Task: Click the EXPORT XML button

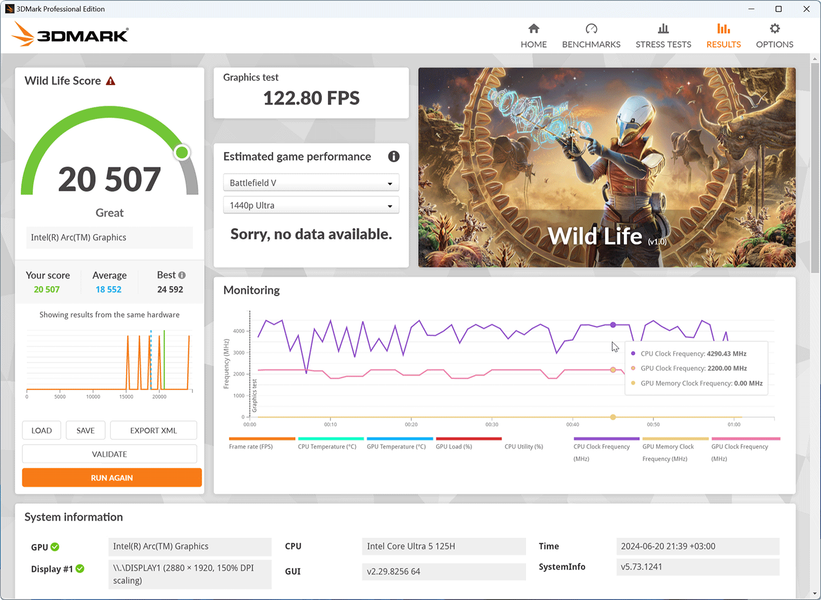Action: [153, 430]
